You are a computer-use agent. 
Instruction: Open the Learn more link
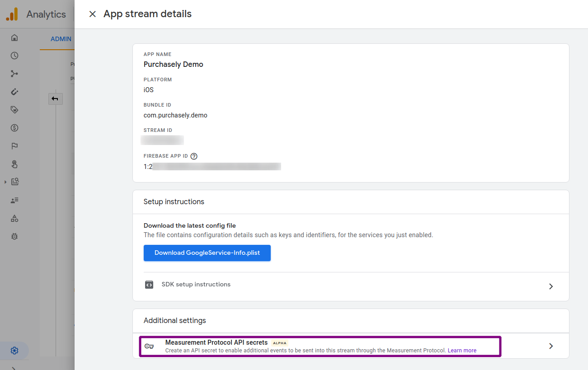[462, 351]
